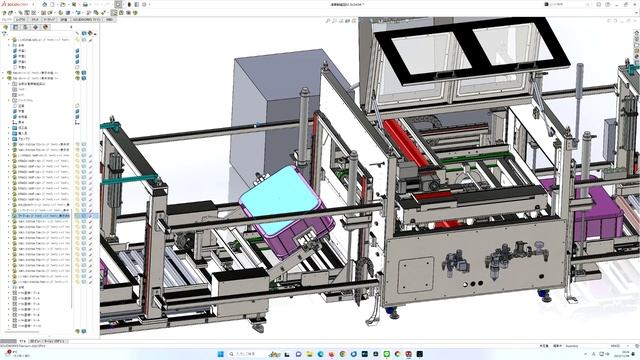Switch to ConfigurationManager tab
This screenshot has height=360, width=640.
click(25, 27)
